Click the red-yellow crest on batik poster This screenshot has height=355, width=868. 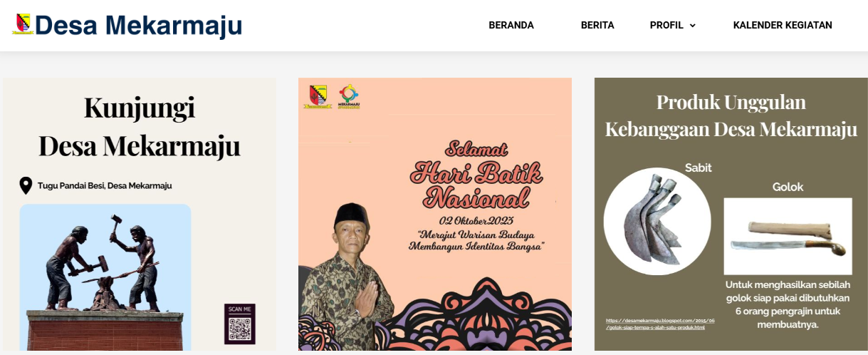pos(319,97)
